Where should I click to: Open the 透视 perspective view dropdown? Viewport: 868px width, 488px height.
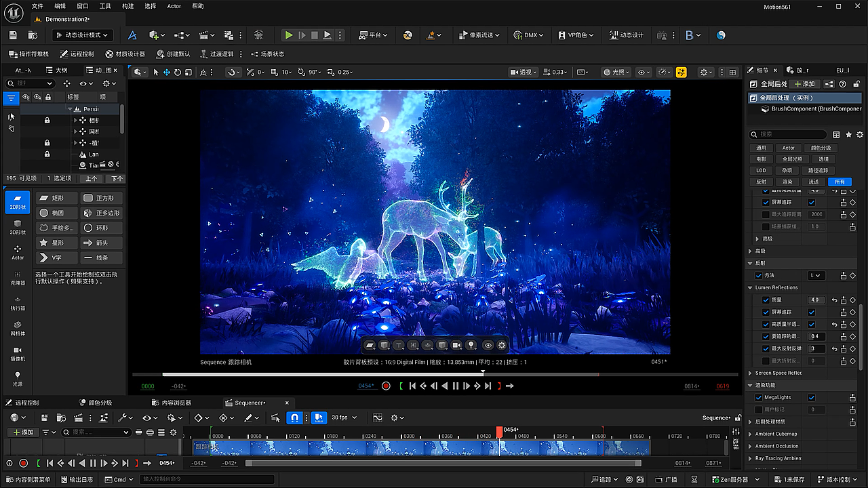point(524,72)
